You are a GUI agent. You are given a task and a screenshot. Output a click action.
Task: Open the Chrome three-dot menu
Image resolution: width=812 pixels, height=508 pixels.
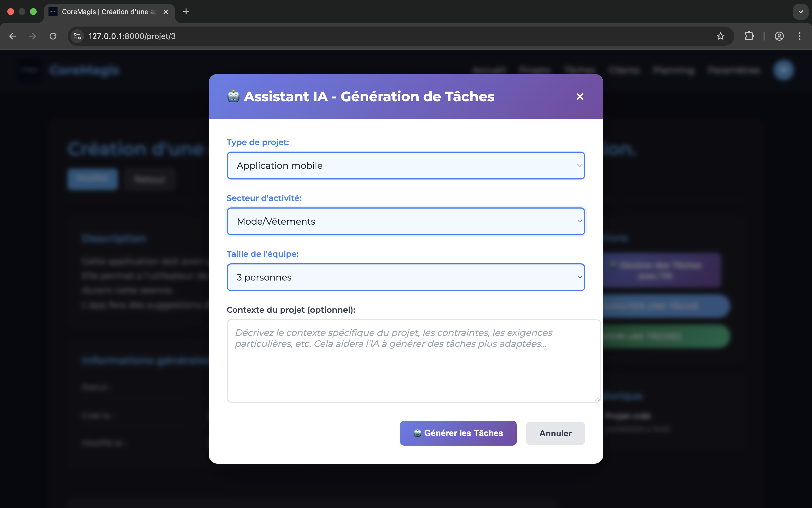point(800,36)
